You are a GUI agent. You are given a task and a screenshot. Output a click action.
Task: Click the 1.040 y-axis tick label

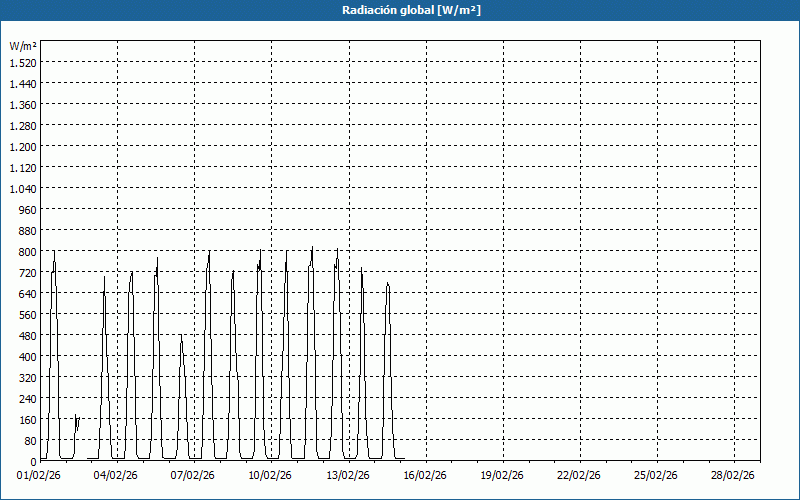click(22, 188)
